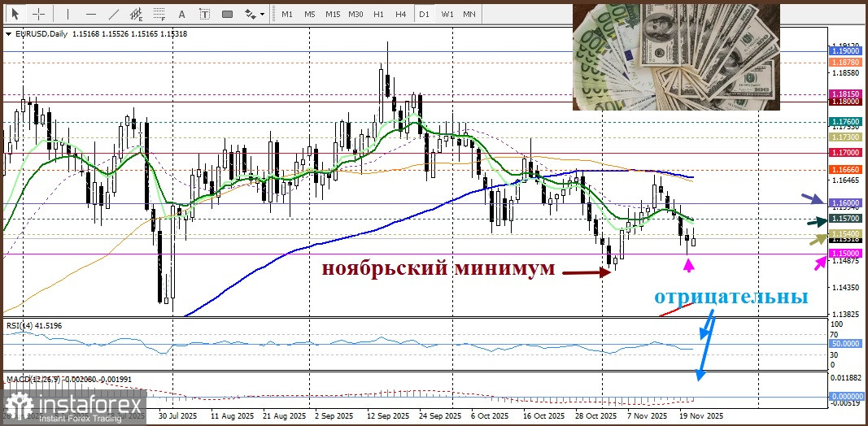Click the 1.15000 price level label
The image size is (868, 426).
point(844,253)
